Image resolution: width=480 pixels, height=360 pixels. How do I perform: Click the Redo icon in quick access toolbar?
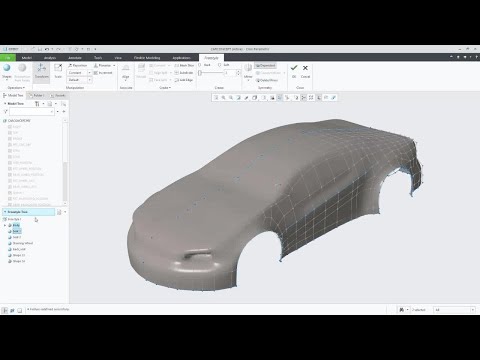[58, 49]
